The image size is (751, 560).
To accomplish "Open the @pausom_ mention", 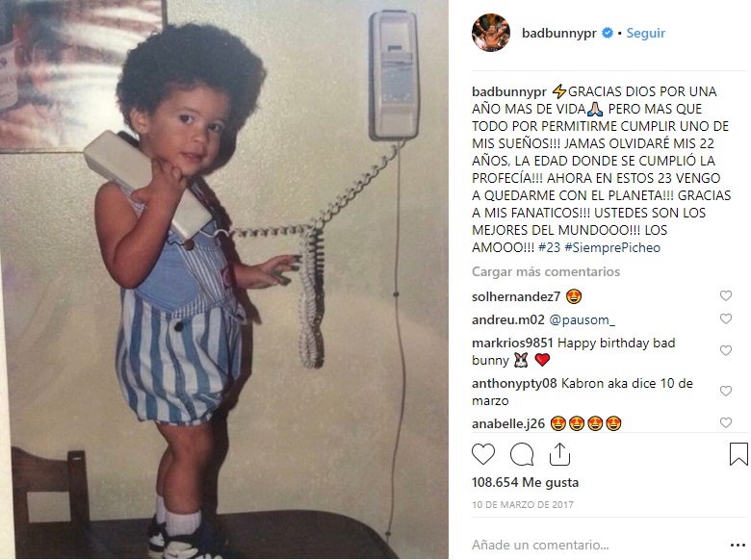I will click(582, 319).
